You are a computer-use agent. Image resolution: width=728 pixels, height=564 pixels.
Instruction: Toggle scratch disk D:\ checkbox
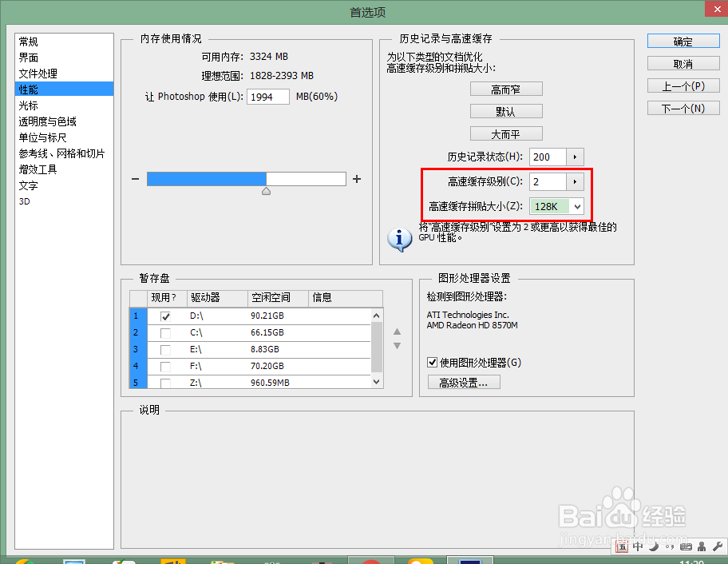165,316
